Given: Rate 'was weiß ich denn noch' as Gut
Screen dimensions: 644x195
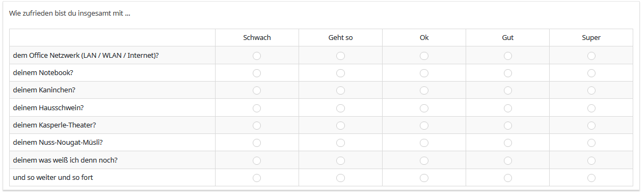Looking at the screenshot, I should coord(508,160).
